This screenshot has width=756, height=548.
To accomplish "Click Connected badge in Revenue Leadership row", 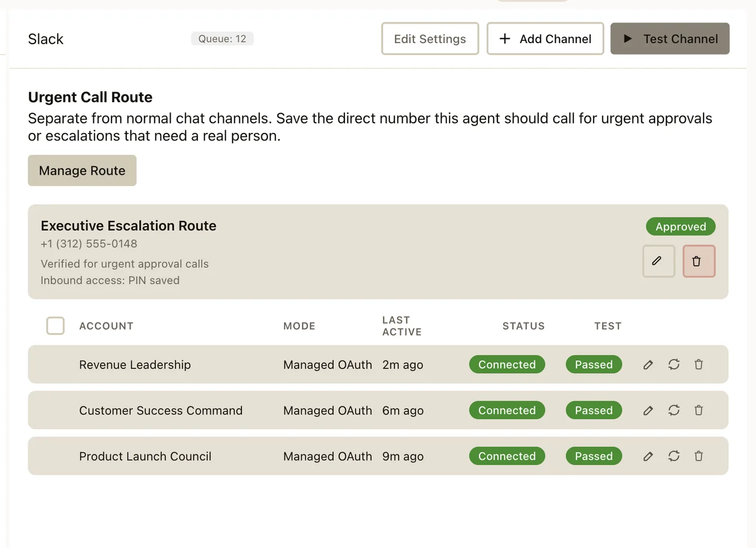I will (x=507, y=364).
